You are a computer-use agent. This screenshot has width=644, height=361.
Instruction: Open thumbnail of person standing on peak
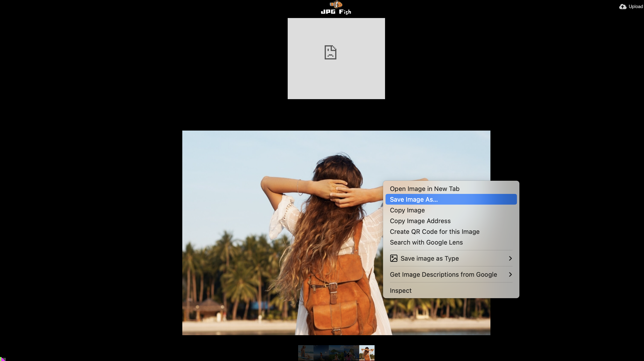(321, 353)
